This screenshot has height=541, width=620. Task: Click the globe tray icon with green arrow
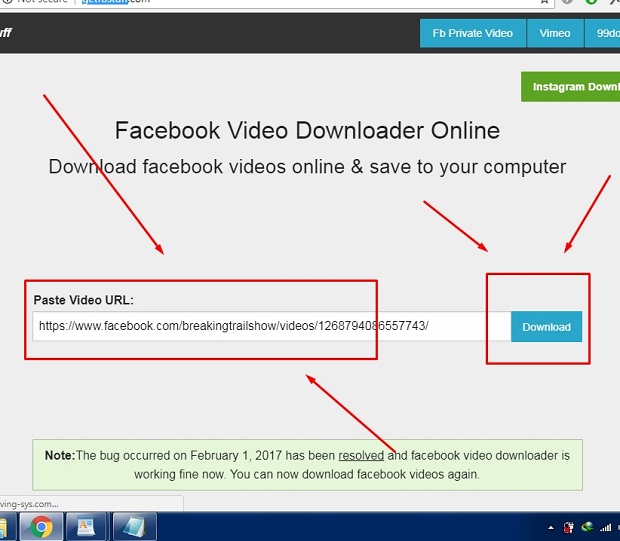587,527
